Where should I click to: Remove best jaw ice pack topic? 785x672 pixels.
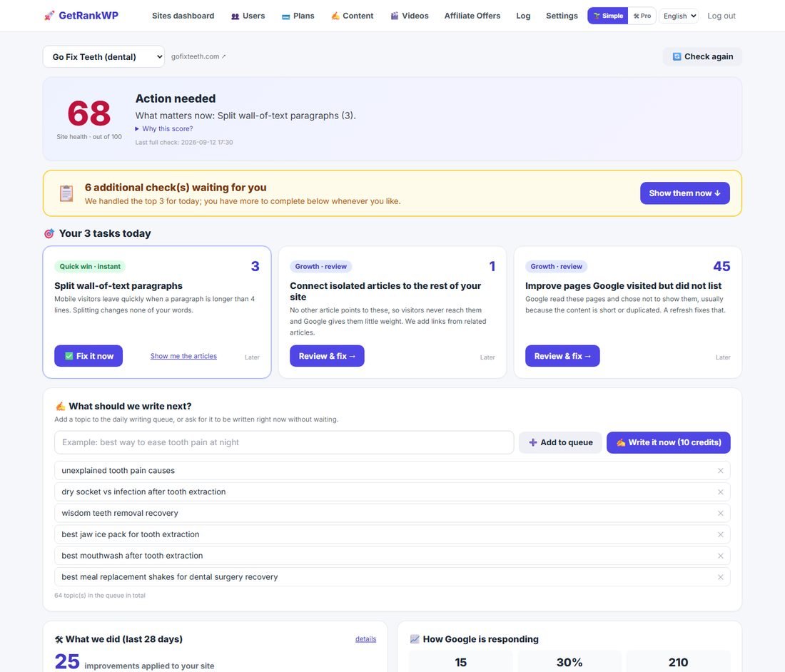coord(721,534)
